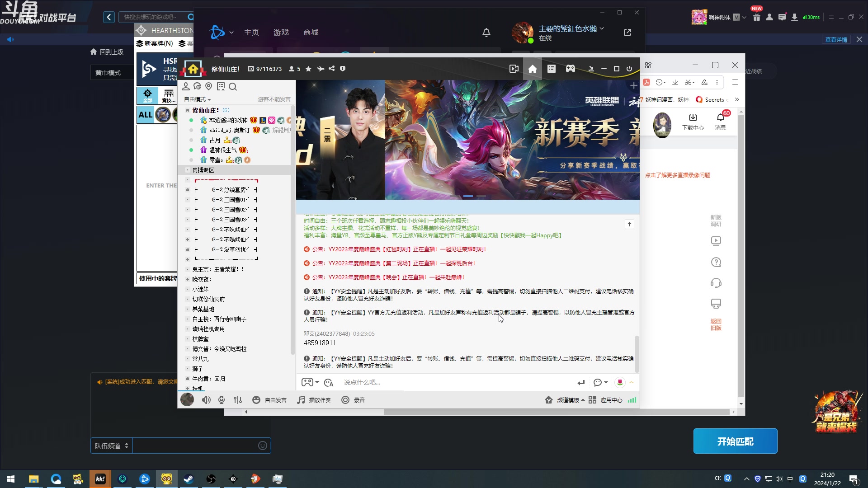The image size is (868, 488).
Task: Mute the Douyu stream speaker icon
Action: [x=10, y=40]
